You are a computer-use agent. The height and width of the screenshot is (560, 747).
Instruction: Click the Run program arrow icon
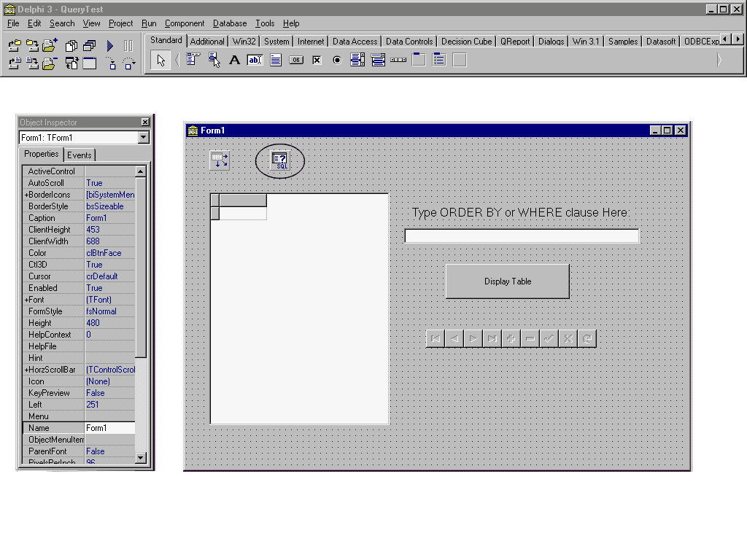110,46
